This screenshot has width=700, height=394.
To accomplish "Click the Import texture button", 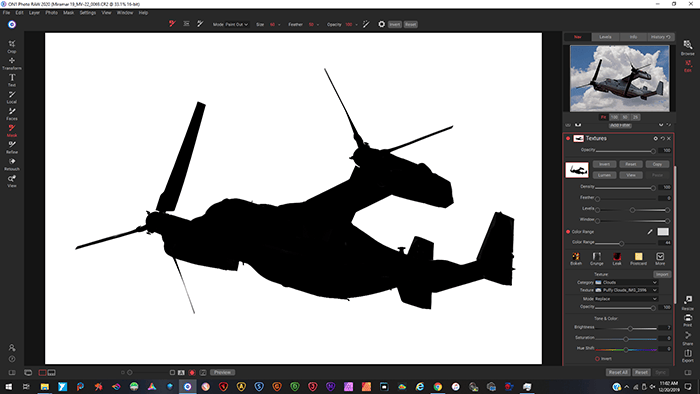I will tap(662, 274).
